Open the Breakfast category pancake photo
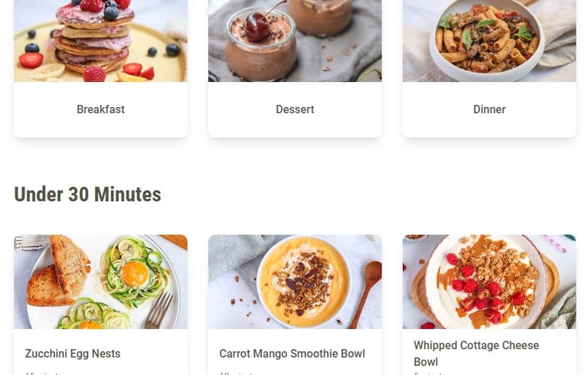 [100, 41]
